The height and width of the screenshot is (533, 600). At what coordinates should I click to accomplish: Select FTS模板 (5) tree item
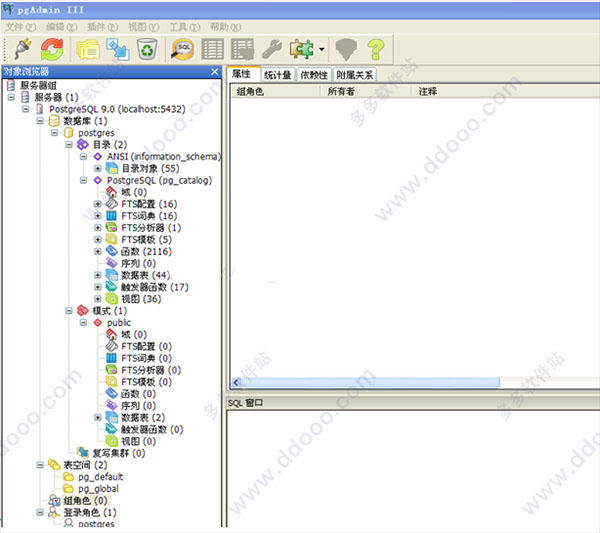[147, 240]
